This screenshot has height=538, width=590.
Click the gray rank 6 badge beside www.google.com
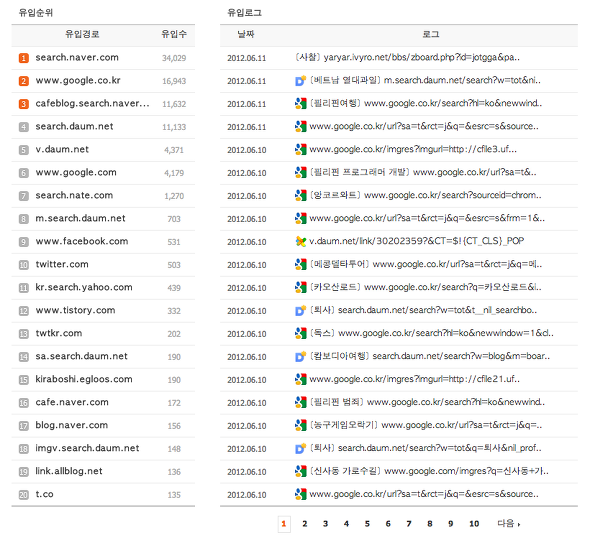(x=24, y=173)
